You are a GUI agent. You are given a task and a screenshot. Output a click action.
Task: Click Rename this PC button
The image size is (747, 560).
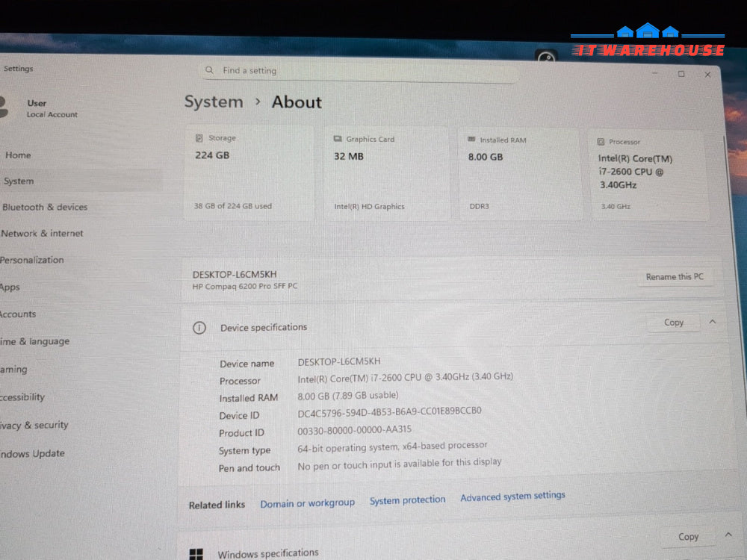[675, 277]
